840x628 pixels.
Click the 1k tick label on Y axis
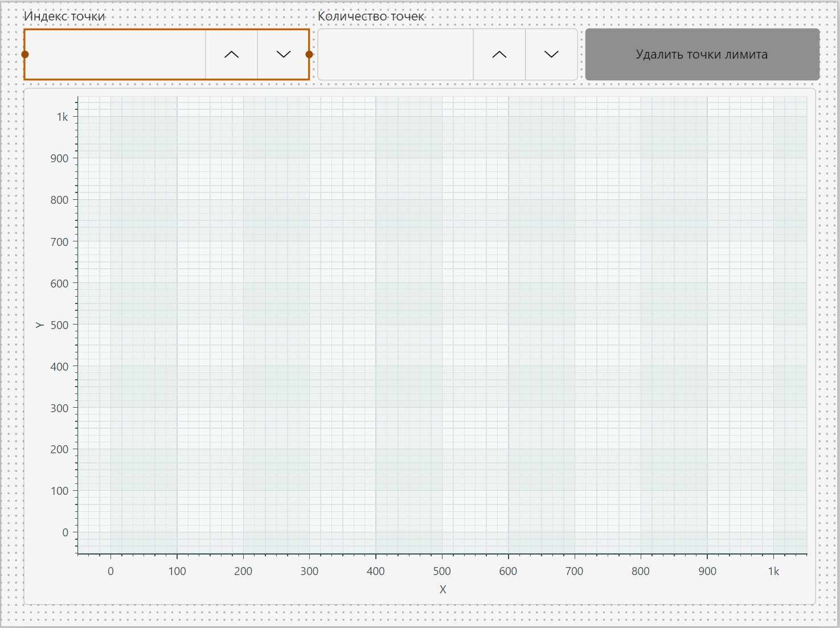[62, 117]
